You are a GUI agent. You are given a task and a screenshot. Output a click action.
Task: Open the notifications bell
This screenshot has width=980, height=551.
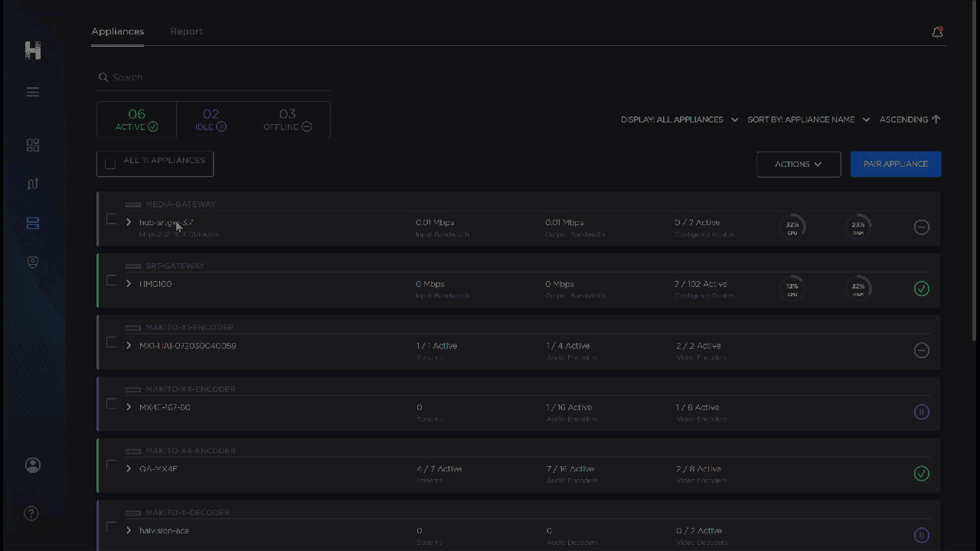point(937,32)
